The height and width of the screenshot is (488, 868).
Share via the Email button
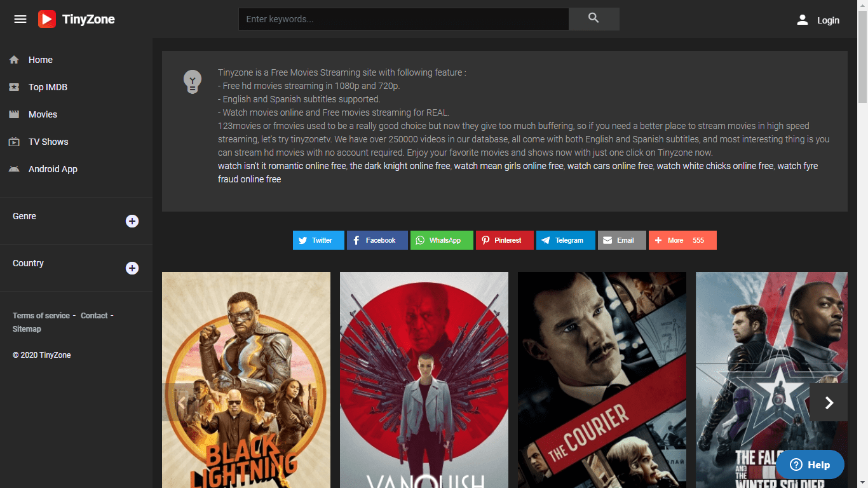pos(622,240)
